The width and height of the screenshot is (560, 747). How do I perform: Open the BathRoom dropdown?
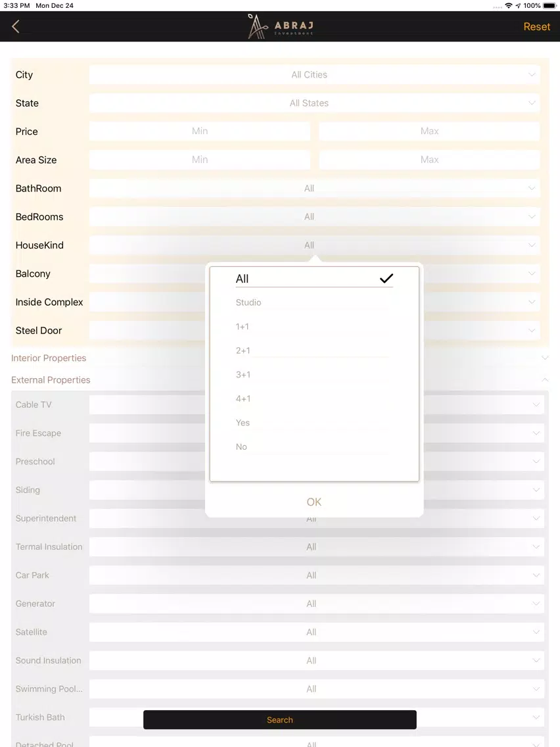[314, 188]
